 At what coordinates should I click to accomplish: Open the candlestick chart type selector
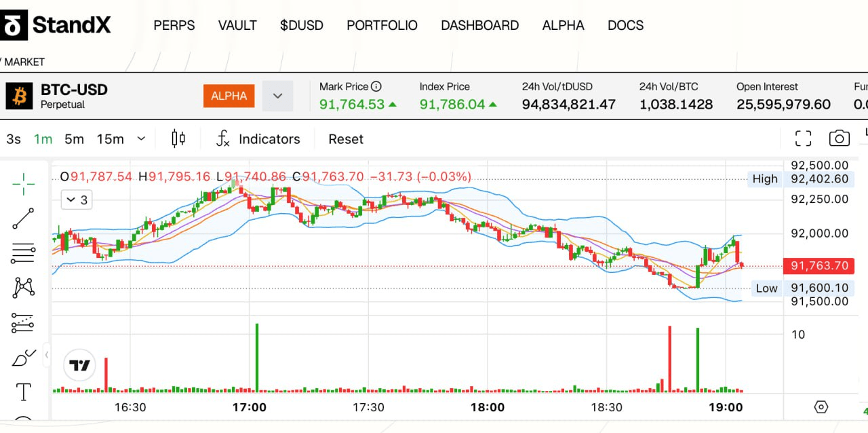(178, 138)
